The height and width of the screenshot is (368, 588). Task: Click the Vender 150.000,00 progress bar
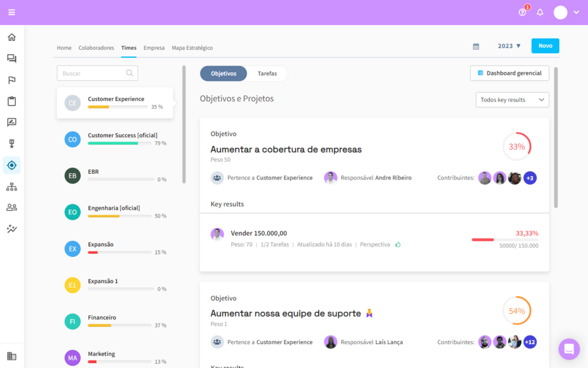click(x=505, y=240)
